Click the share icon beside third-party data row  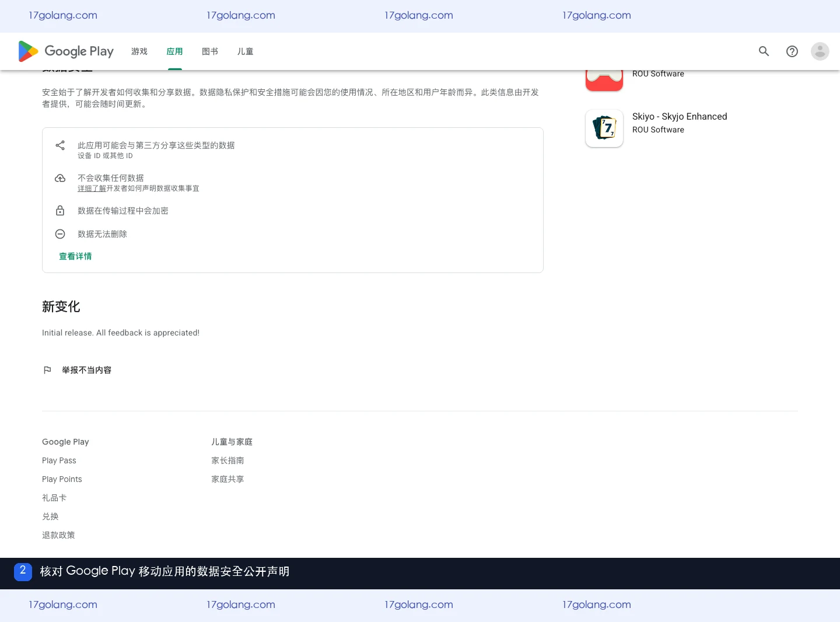pyautogui.click(x=60, y=145)
